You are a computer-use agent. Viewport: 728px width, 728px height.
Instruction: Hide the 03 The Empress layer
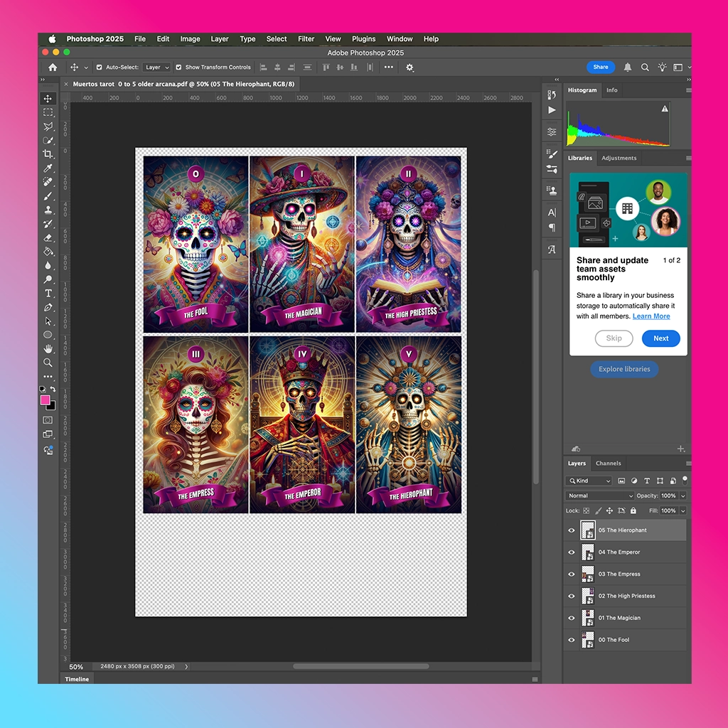(x=572, y=574)
